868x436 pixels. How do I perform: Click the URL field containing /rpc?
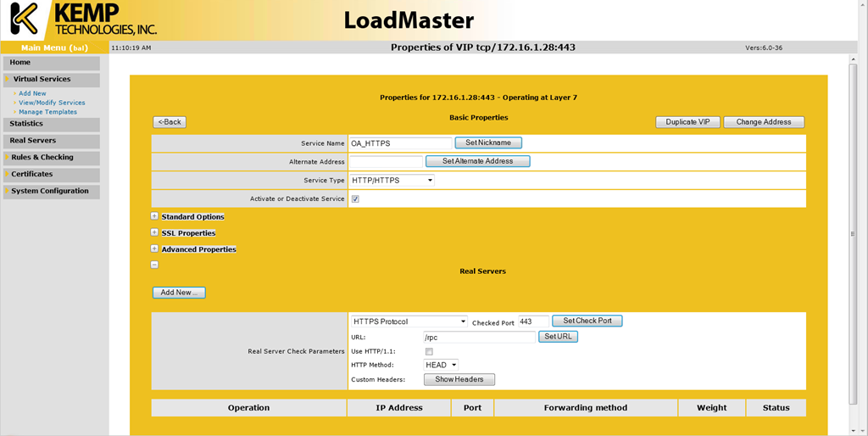[x=480, y=337]
